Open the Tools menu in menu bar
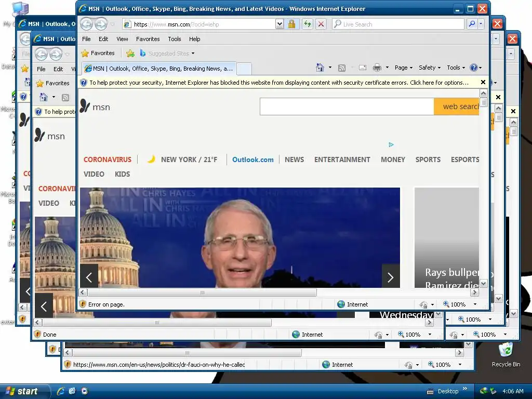 (175, 39)
